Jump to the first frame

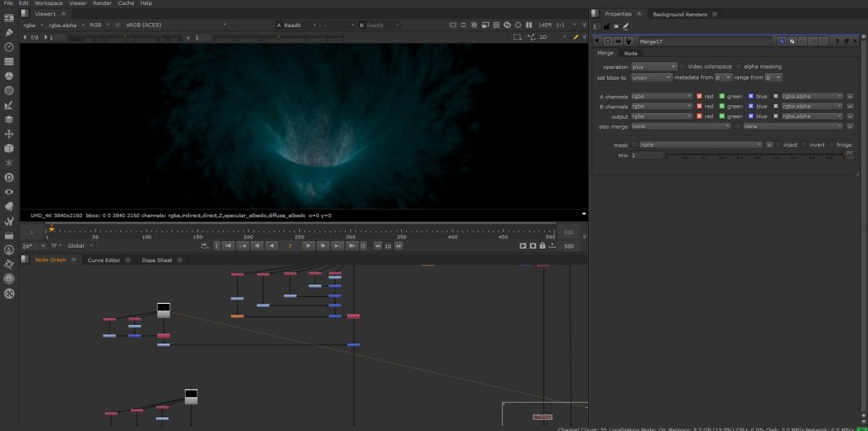(228, 246)
